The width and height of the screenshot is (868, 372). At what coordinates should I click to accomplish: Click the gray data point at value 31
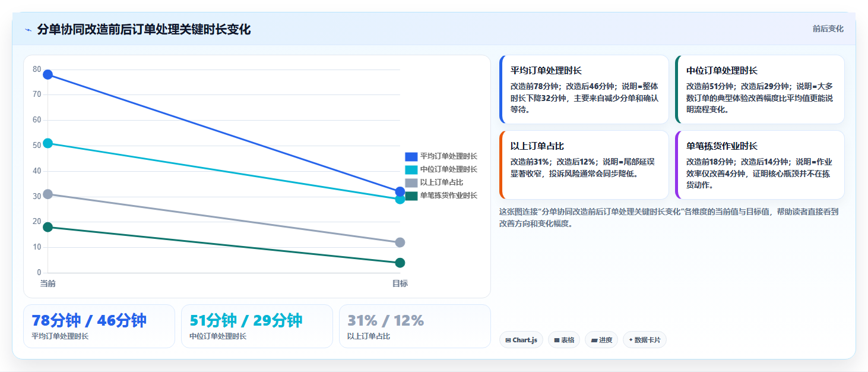(48, 194)
